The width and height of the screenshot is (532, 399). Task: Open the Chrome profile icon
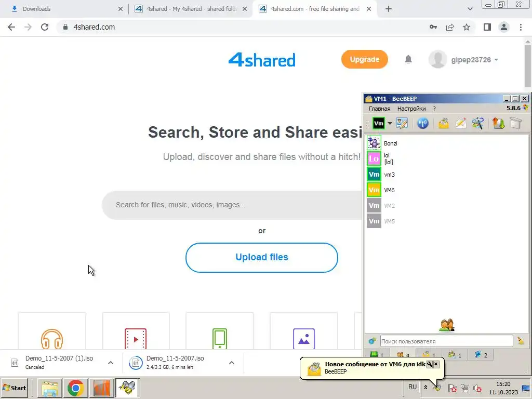pyautogui.click(x=504, y=27)
